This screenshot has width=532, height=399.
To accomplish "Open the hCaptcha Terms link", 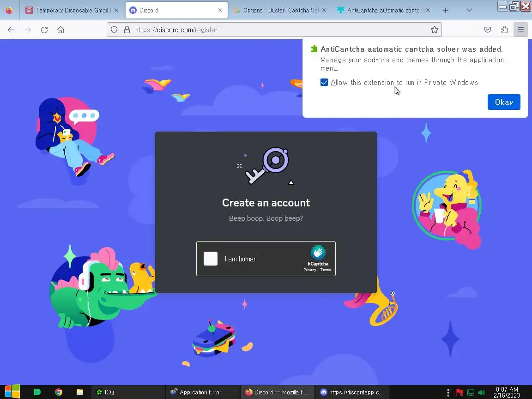I will [326, 270].
